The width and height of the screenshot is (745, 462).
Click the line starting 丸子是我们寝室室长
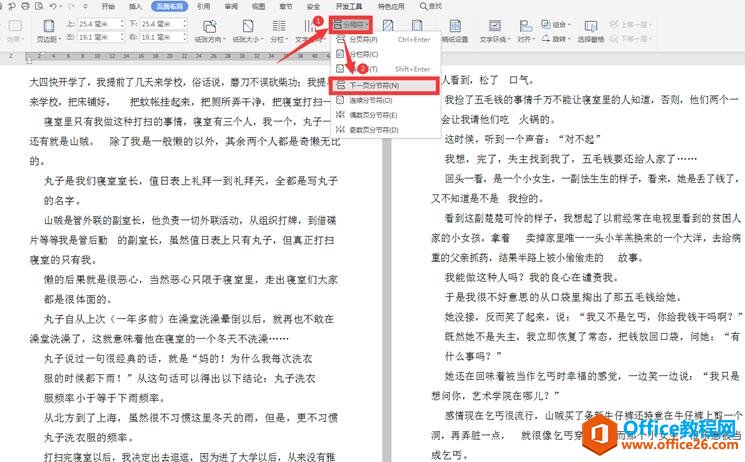[x=191, y=181]
